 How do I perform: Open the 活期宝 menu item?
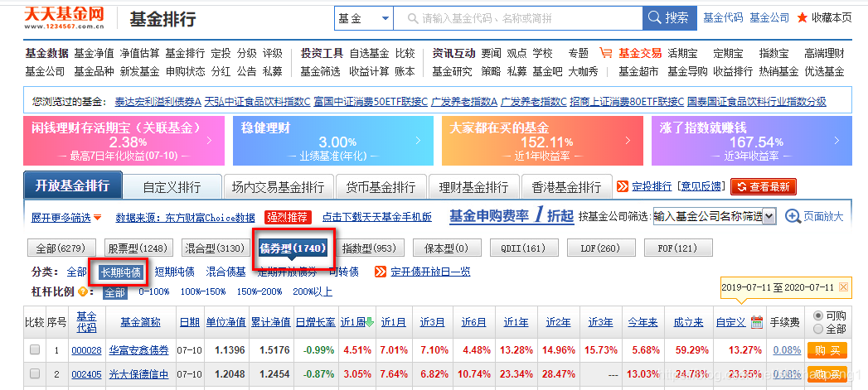pos(682,53)
